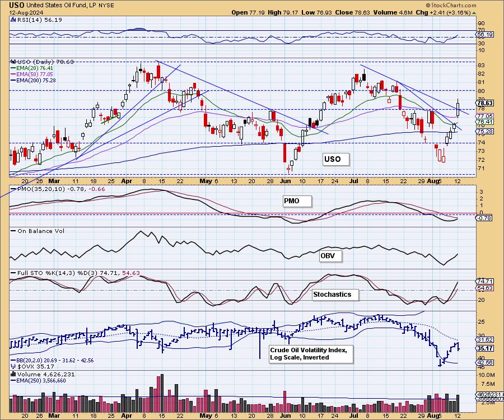Open the StockCharts.com copyright link
The image size is (504, 420).
(x=451, y=5)
